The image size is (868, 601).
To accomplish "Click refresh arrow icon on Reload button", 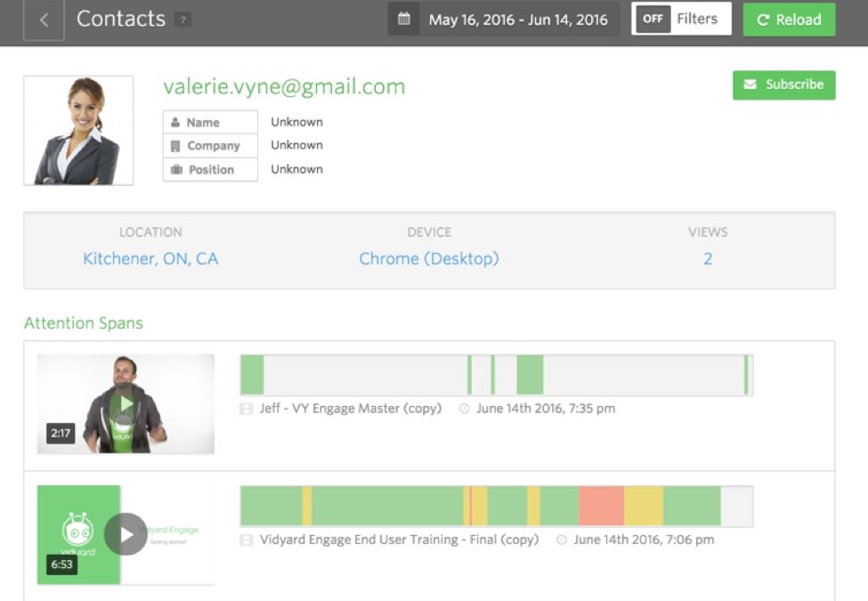I will [763, 20].
